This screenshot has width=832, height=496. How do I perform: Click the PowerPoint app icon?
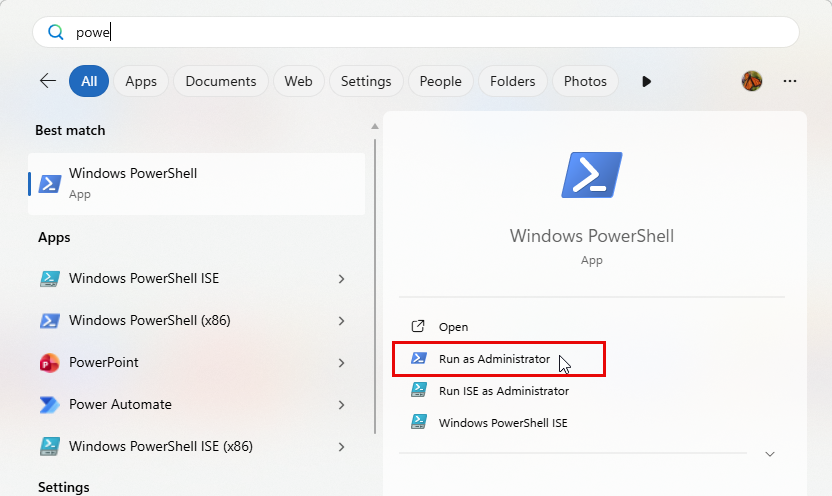point(49,363)
